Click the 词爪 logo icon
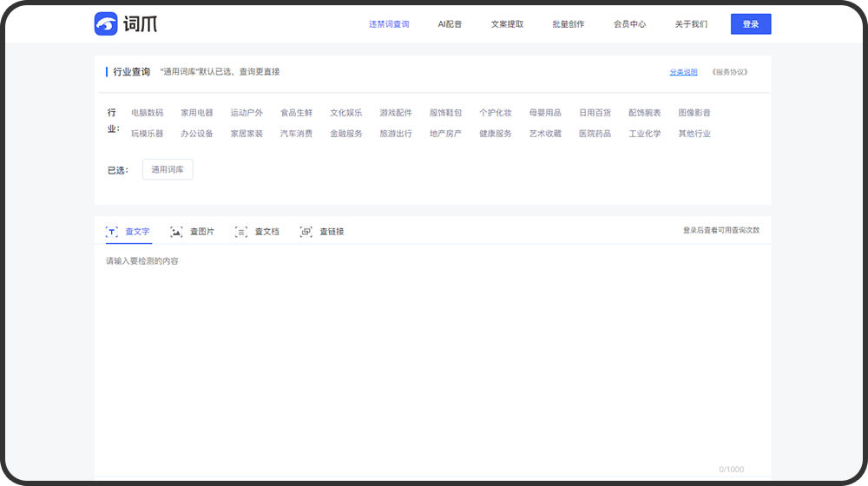The width and height of the screenshot is (868, 486). tap(106, 24)
